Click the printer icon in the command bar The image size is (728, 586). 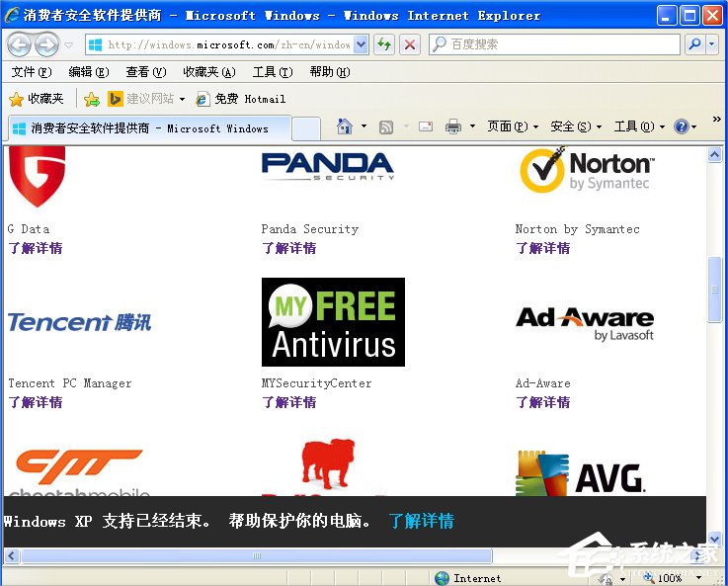(x=453, y=126)
